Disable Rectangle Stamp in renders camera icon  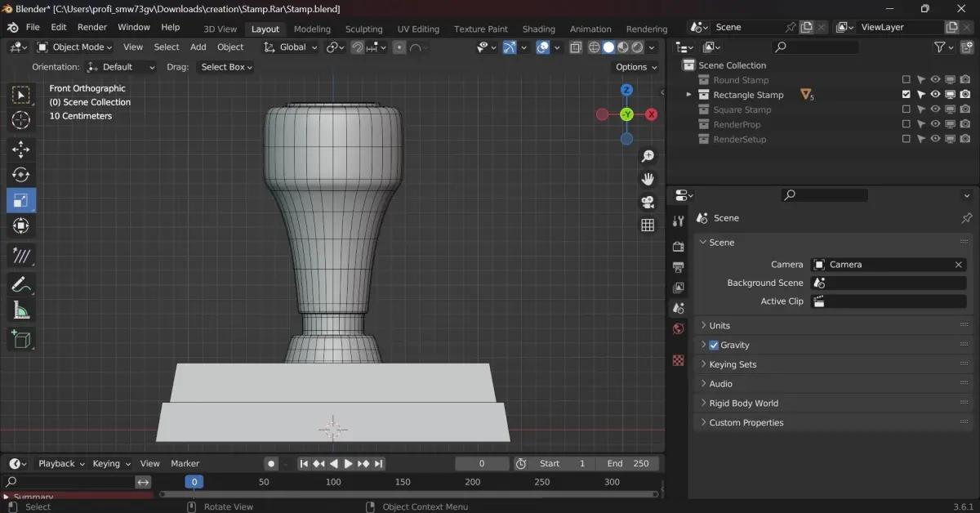click(x=964, y=95)
